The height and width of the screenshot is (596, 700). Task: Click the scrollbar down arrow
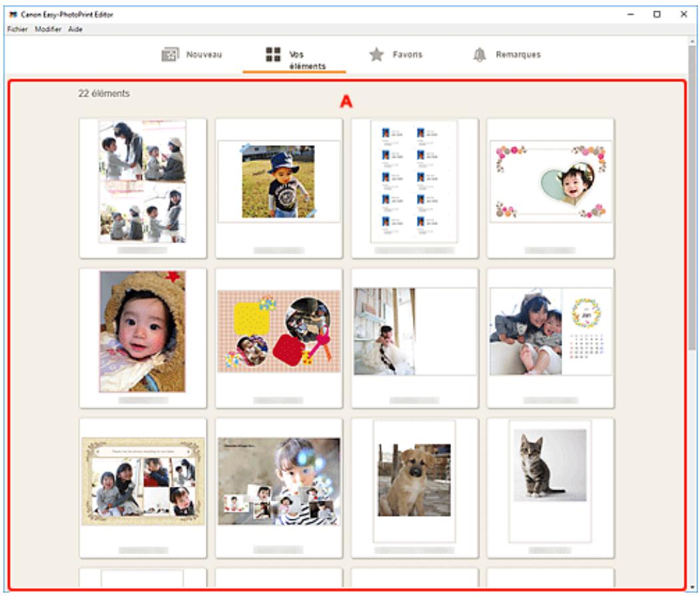point(692,587)
